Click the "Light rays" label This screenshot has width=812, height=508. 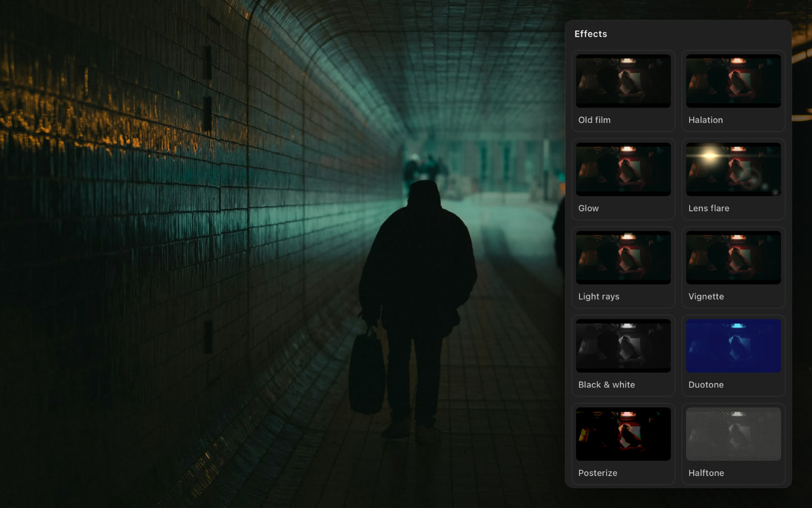(599, 297)
